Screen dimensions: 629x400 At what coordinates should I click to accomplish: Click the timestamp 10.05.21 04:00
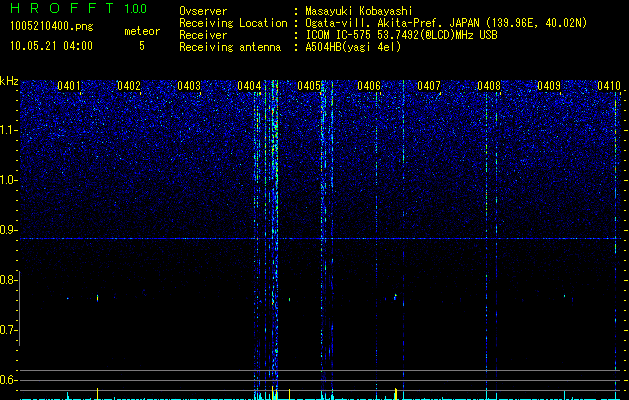[51, 46]
